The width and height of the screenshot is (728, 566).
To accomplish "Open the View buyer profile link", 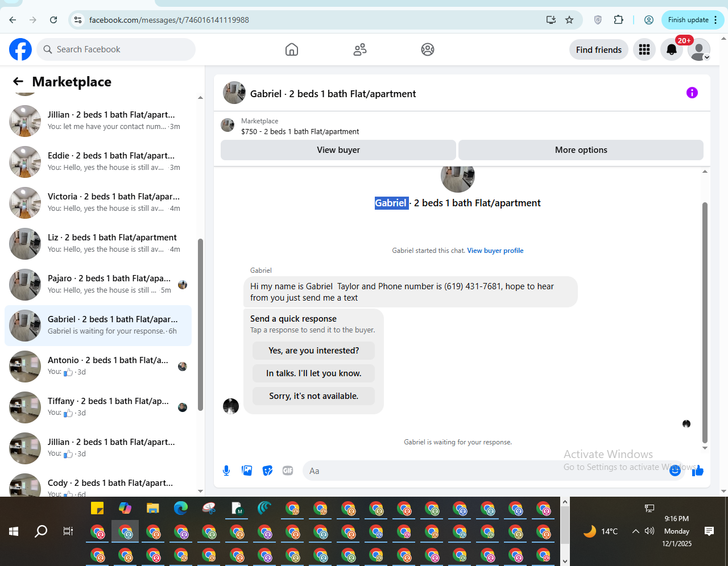I will click(x=495, y=251).
